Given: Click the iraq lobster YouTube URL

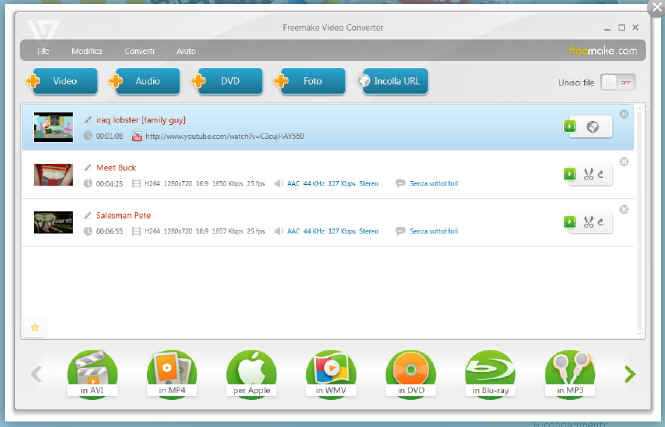Looking at the screenshot, I should [x=225, y=137].
